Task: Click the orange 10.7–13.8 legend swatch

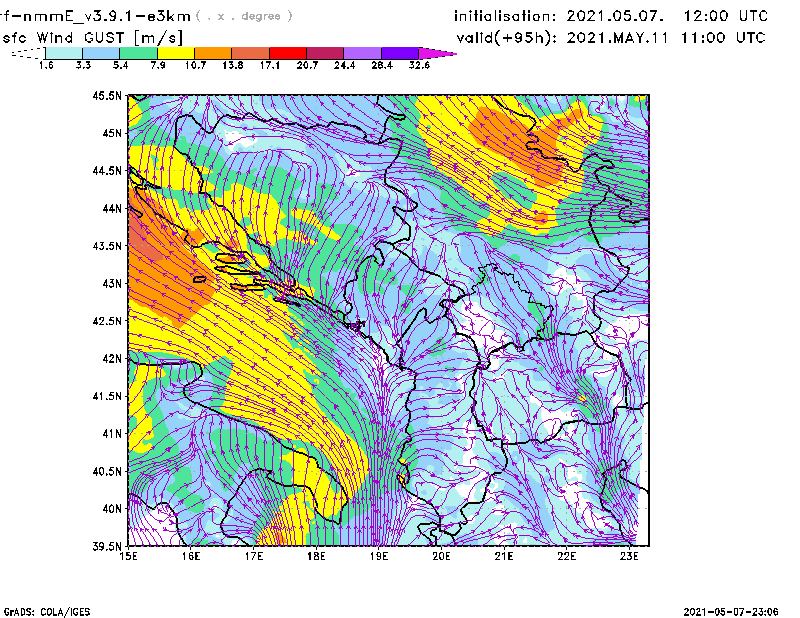Action: [x=213, y=53]
